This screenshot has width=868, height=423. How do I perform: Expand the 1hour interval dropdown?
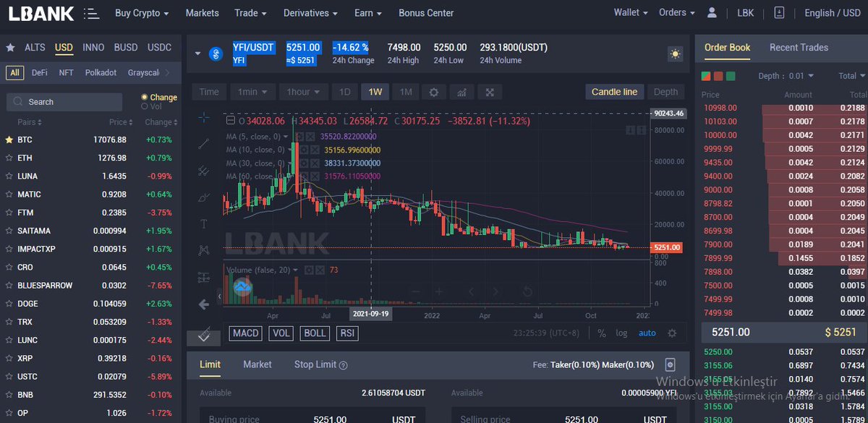(302, 92)
